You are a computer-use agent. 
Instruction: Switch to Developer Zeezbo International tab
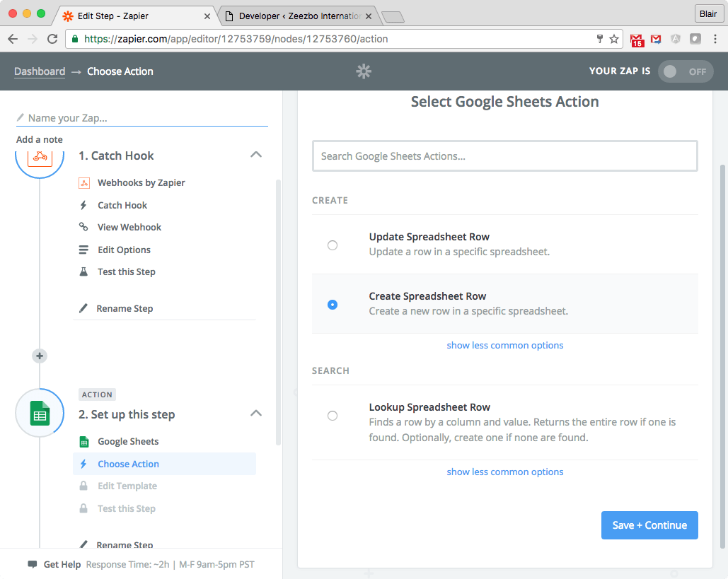pyautogui.click(x=297, y=16)
